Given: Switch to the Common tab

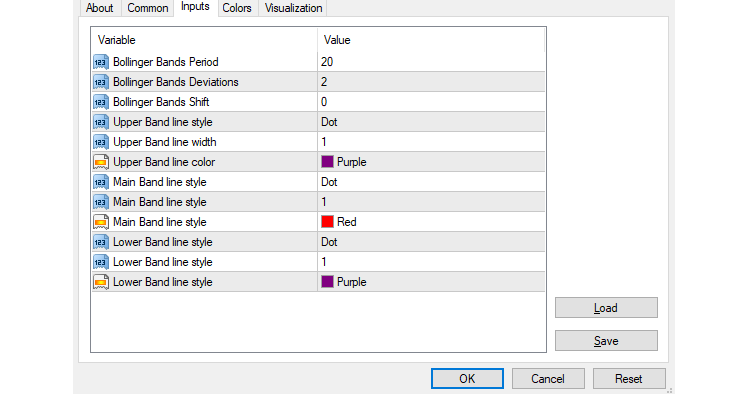Looking at the screenshot, I should tap(147, 8).
